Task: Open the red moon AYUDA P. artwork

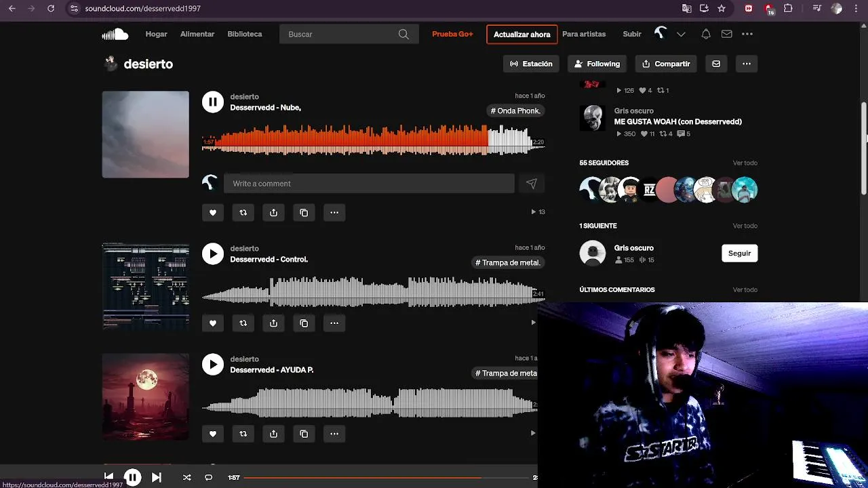Action: (146, 397)
